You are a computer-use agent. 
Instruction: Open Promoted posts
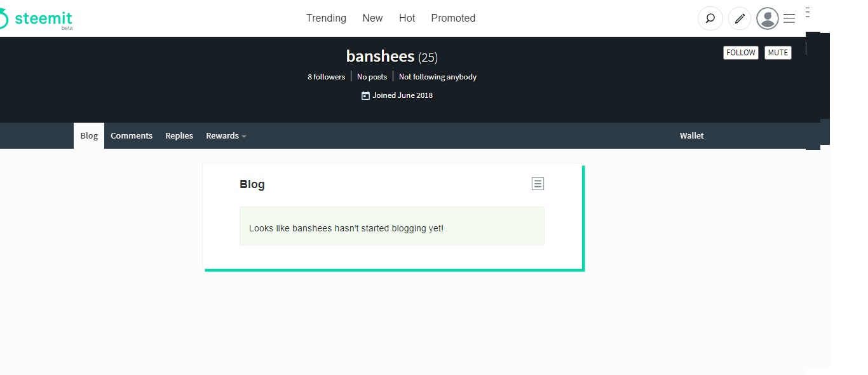(x=453, y=18)
